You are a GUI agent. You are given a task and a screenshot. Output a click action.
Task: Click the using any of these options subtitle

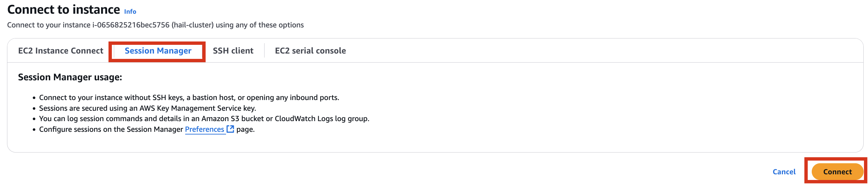pyautogui.click(x=260, y=25)
